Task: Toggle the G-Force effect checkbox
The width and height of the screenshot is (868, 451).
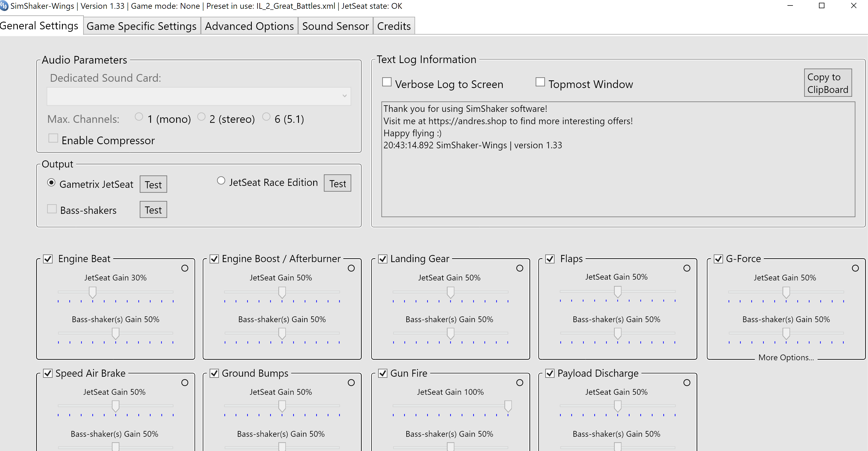Action: pos(718,259)
